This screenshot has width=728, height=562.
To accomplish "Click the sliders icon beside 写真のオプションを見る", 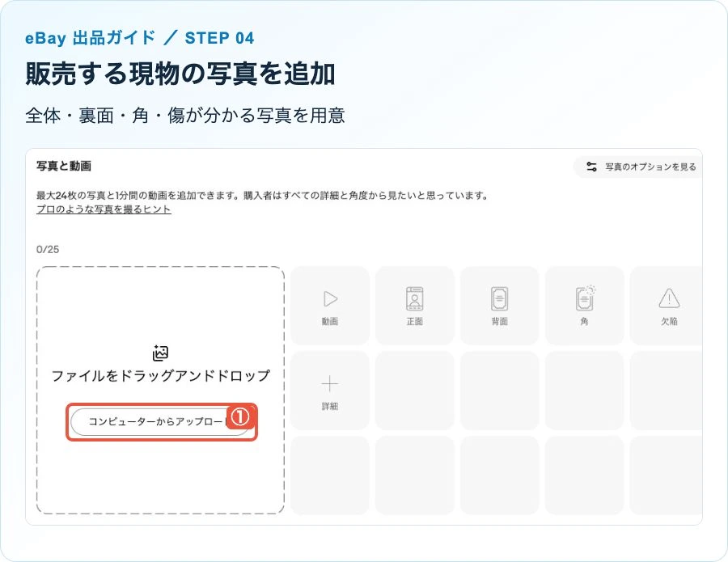I will pos(591,167).
